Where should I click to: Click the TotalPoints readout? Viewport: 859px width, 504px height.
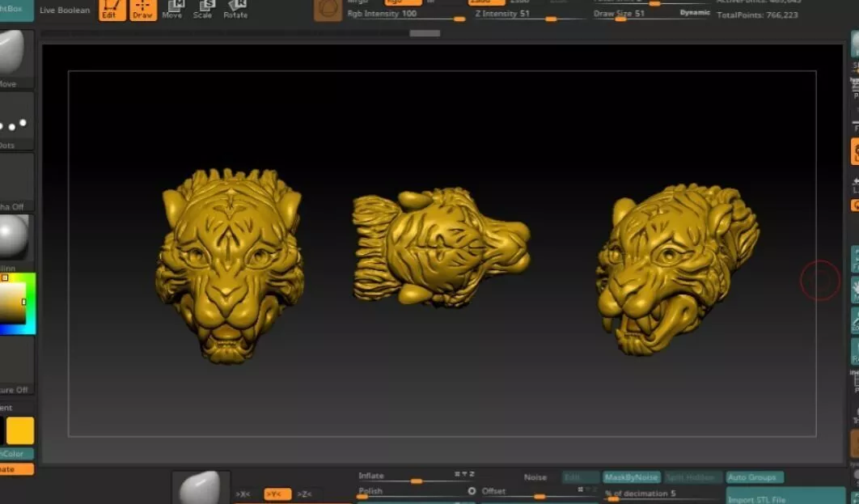coord(757,15)
